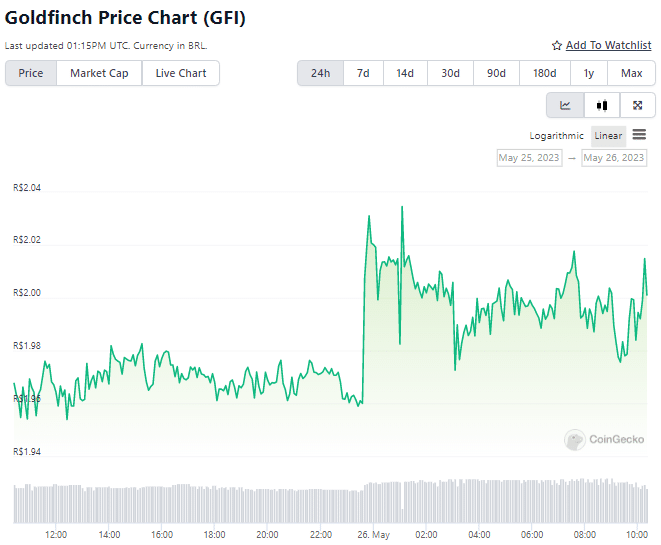Click the R$2.02 axis label
This screenshot has width=661, height=545.
(27, 240)
